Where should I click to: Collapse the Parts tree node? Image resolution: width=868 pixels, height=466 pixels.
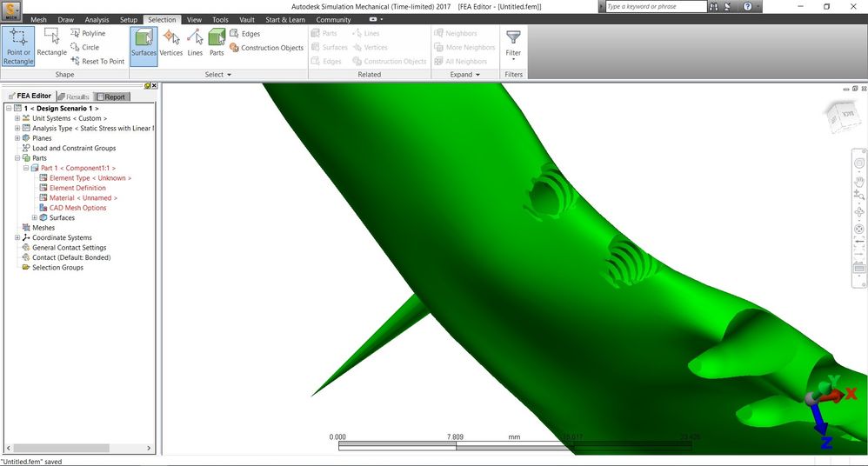(x=17, y=158)
